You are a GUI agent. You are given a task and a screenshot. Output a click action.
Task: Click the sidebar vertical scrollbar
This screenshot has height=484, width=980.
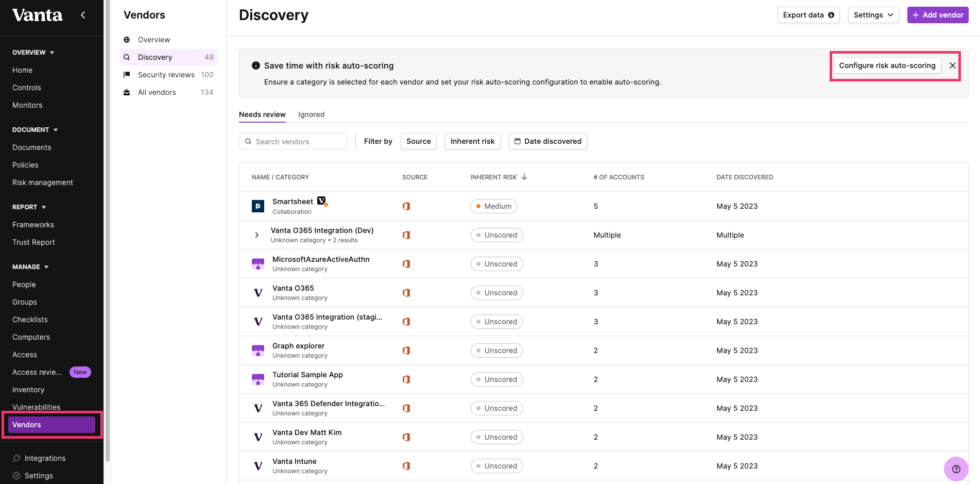click(x=108, y=231)
